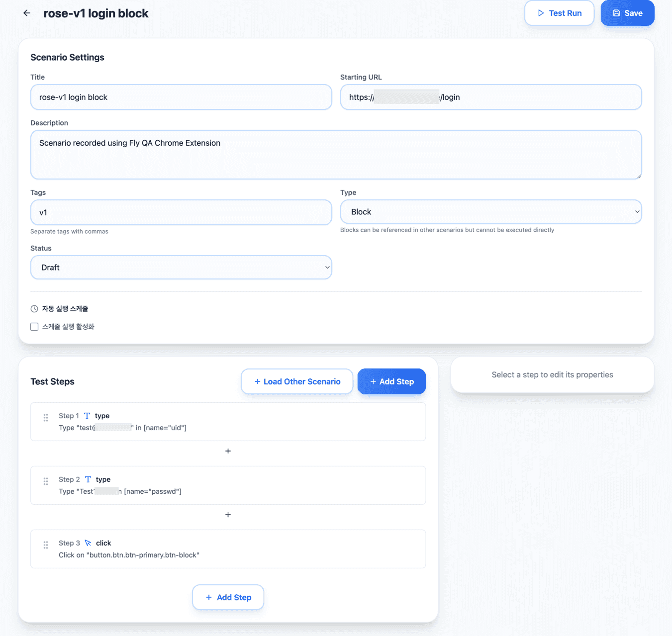This screenshot has height=636, width=672.
Task: Click Load Other Scenario button
Action: (297, 381)
